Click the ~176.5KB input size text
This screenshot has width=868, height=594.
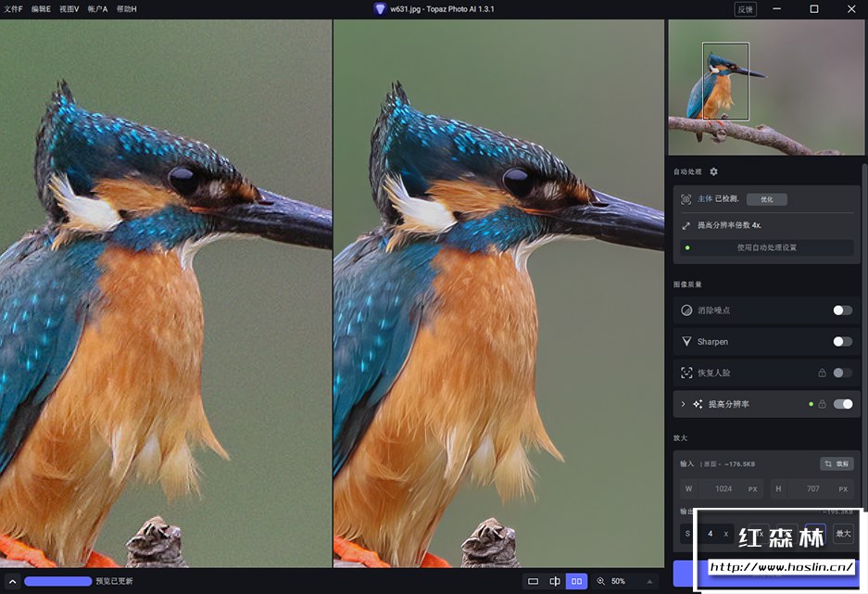point(740,464)
